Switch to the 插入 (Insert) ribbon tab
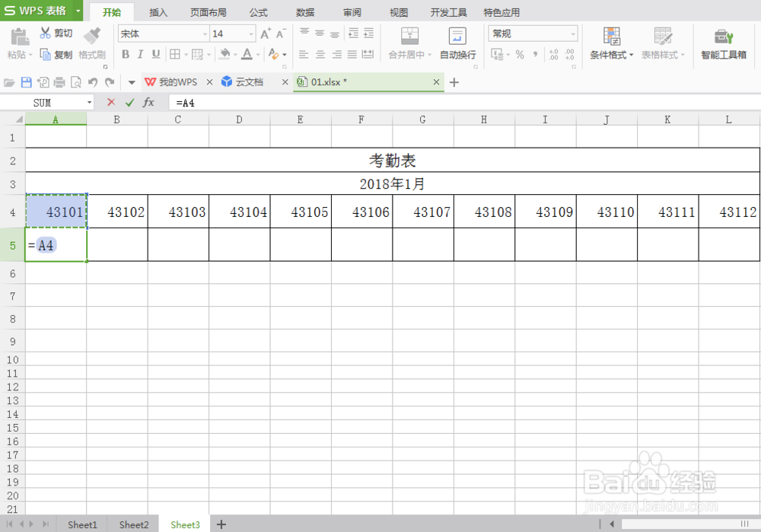The image size is (761, 532). pyautogui.click(x=158, y=11)
